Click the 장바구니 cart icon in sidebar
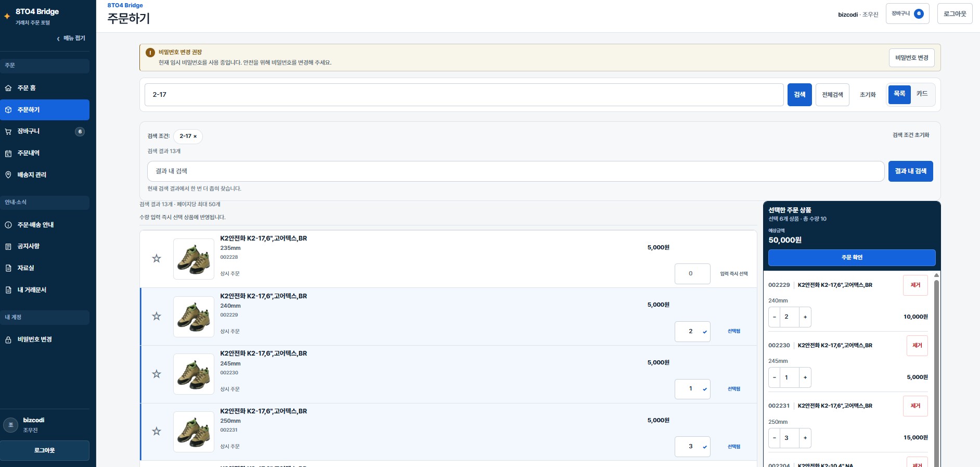The height and width of the screenshot is (467, 980). coord(8,132)
